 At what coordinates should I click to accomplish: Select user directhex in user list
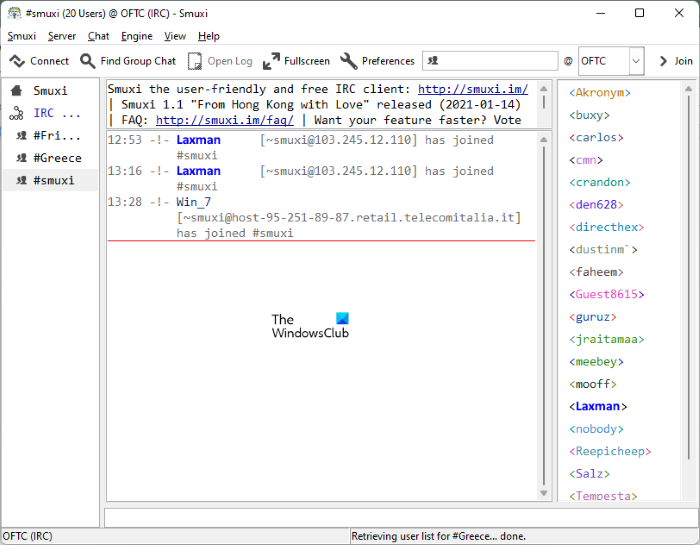point(607,227)
